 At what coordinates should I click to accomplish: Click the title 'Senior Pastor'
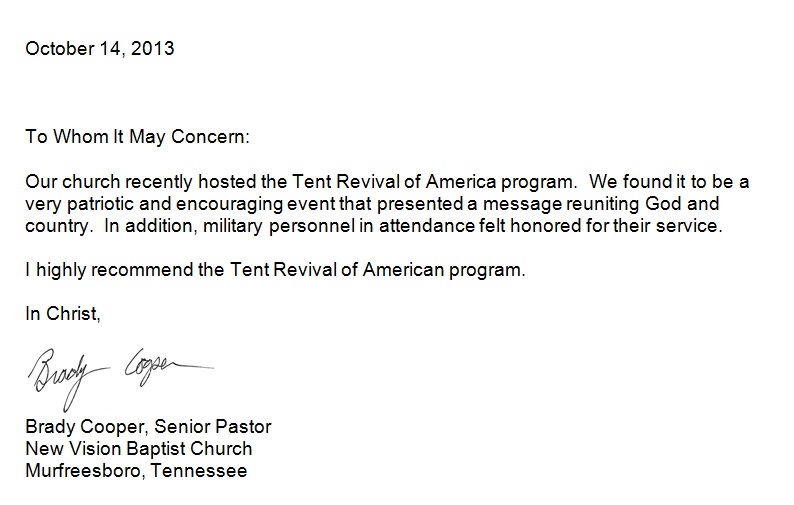[213, 427]
